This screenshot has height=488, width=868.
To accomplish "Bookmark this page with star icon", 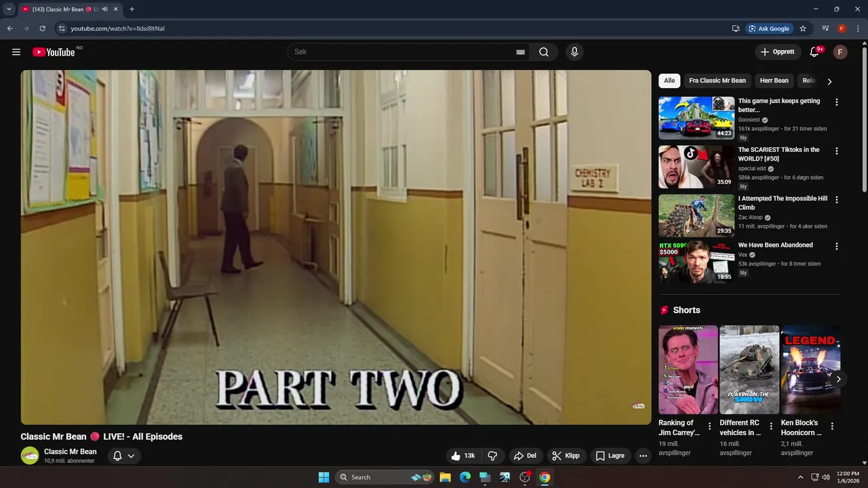I will 803,28.
